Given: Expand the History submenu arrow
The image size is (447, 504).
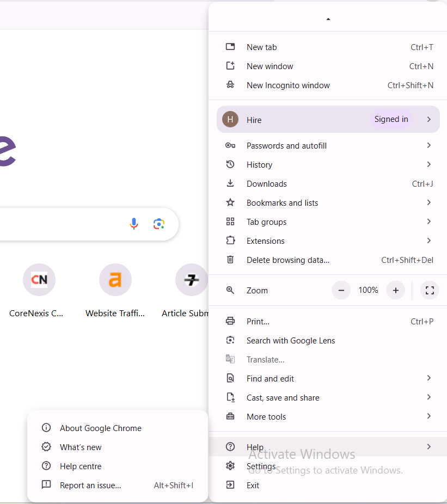Looking at the screenshot, I should coord(429,164).
